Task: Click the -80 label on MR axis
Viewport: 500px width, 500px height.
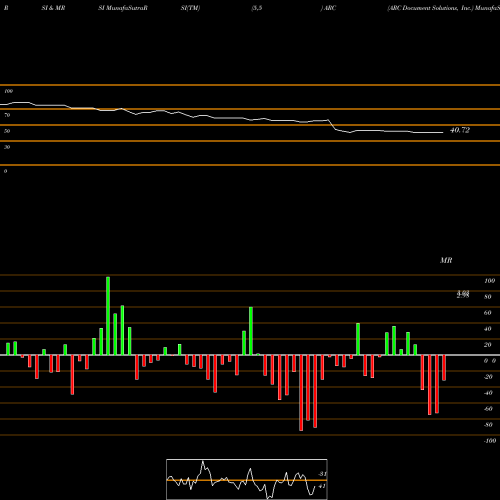Action: click(488, 425)
